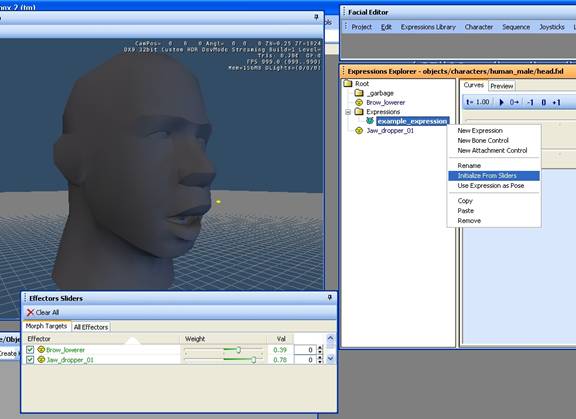Screen dimensions: 576x419
Task: Click the -1 frame step button
Action: 530,102
